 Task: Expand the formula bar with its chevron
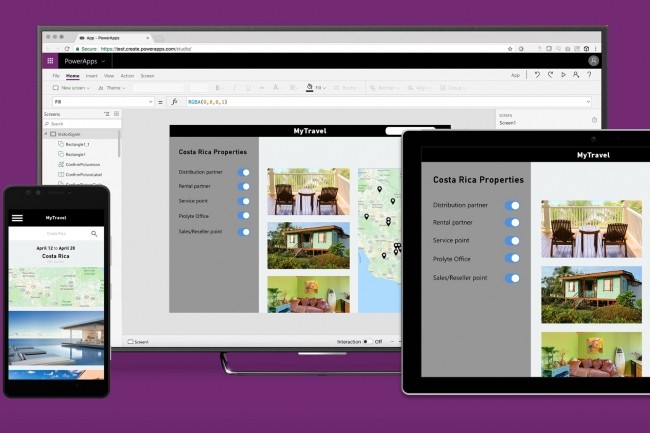588,102
